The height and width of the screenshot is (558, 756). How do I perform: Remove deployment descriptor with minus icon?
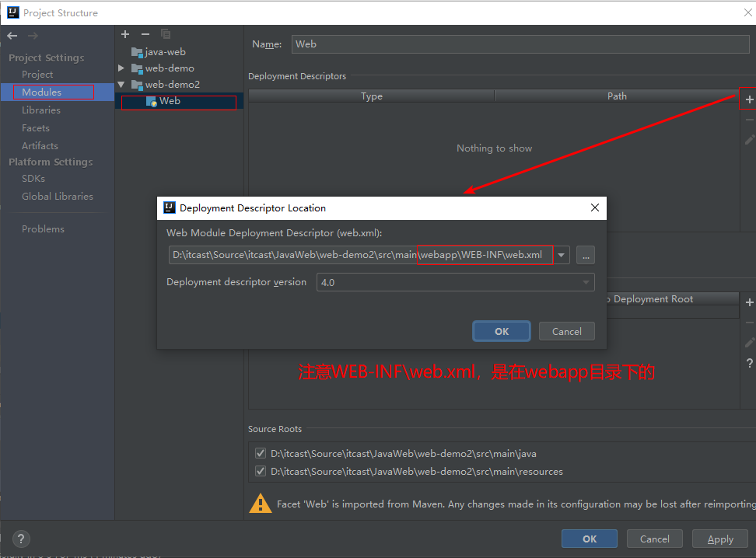pyautogui.click(x=749, y=120)
